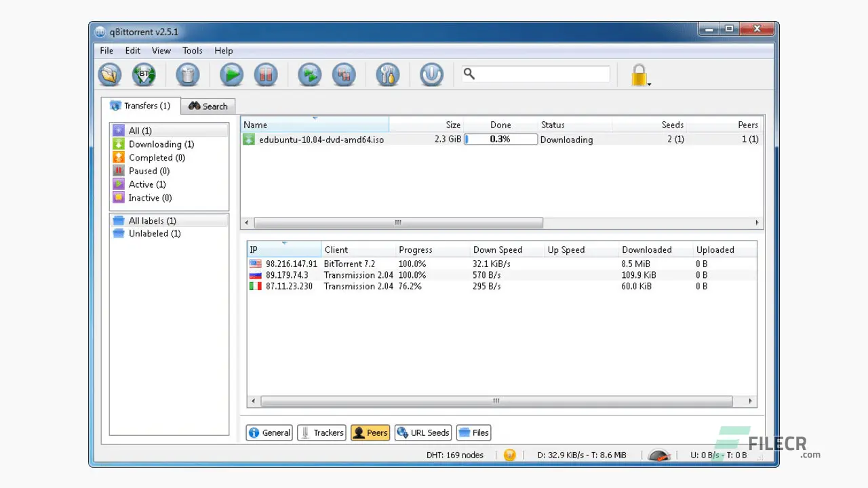Sort torrents by the Peers column header
Screen dimensions: 868x488
pos(724,125)
